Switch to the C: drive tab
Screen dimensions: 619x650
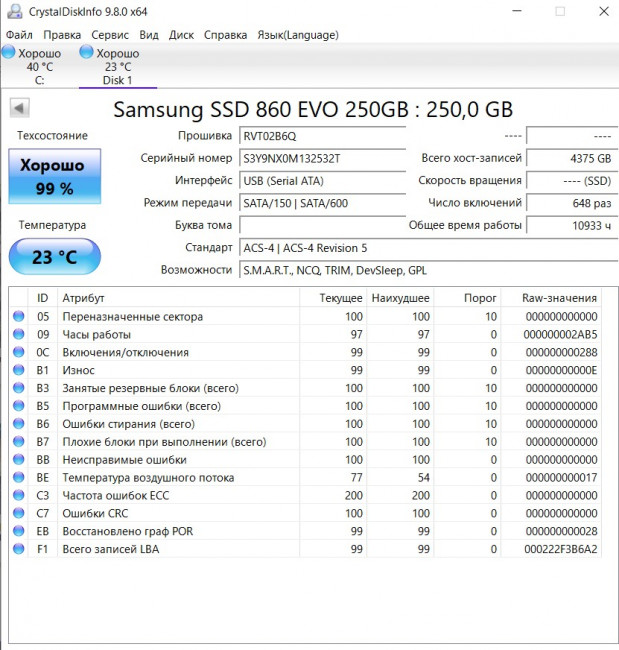point(39,66)
